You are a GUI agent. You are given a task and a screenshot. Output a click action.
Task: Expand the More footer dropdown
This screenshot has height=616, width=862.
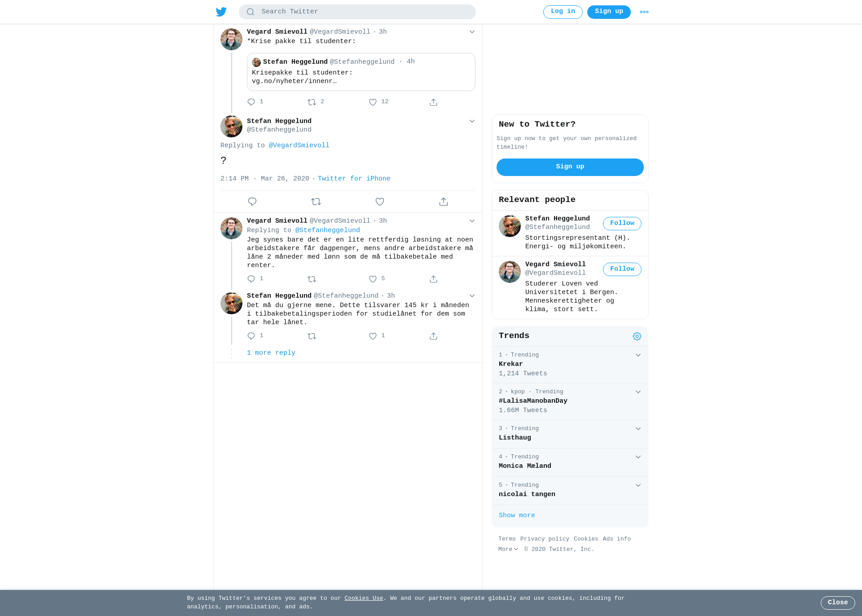point(508,549)
